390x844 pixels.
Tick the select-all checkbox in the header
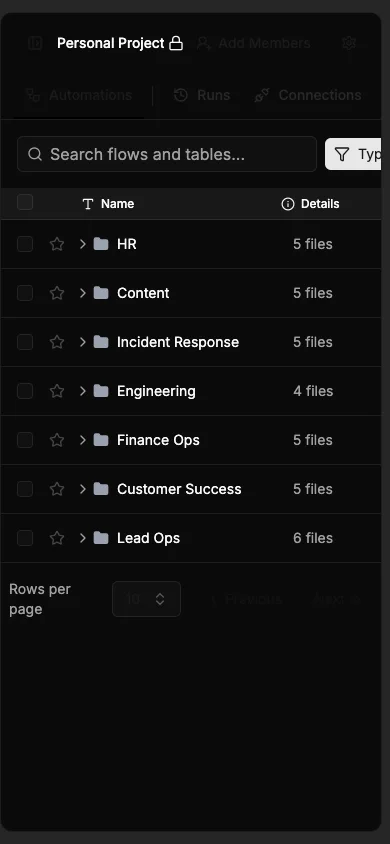coord(25,202)
